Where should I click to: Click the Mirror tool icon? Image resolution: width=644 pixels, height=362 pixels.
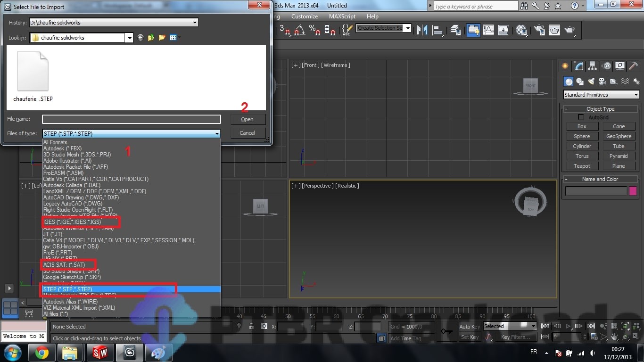423,30
